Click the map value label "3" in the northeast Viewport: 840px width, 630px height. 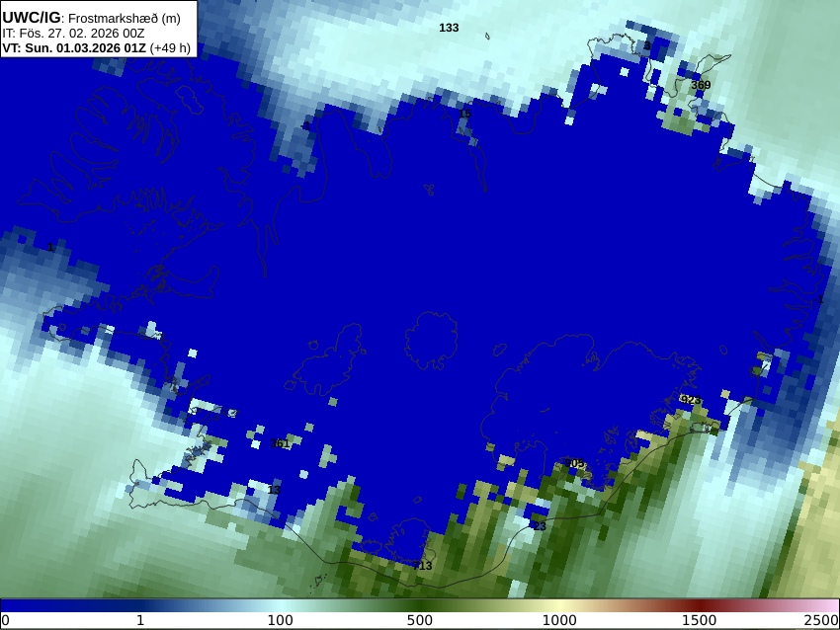tap(647, 45)
